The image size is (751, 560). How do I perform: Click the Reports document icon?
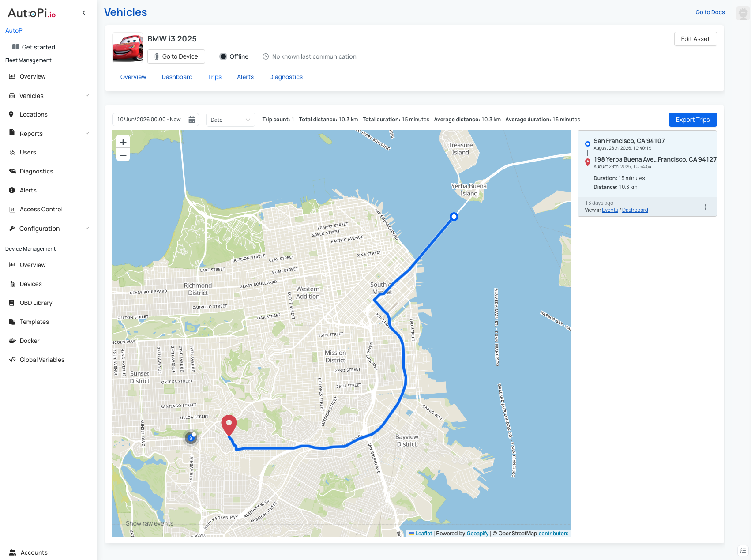click(12, 133)
